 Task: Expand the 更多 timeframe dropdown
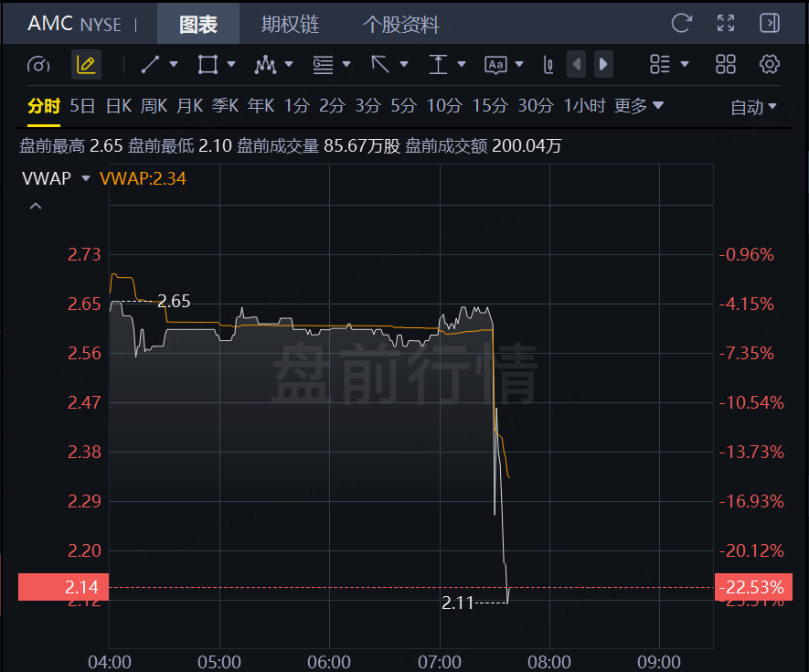639,106
